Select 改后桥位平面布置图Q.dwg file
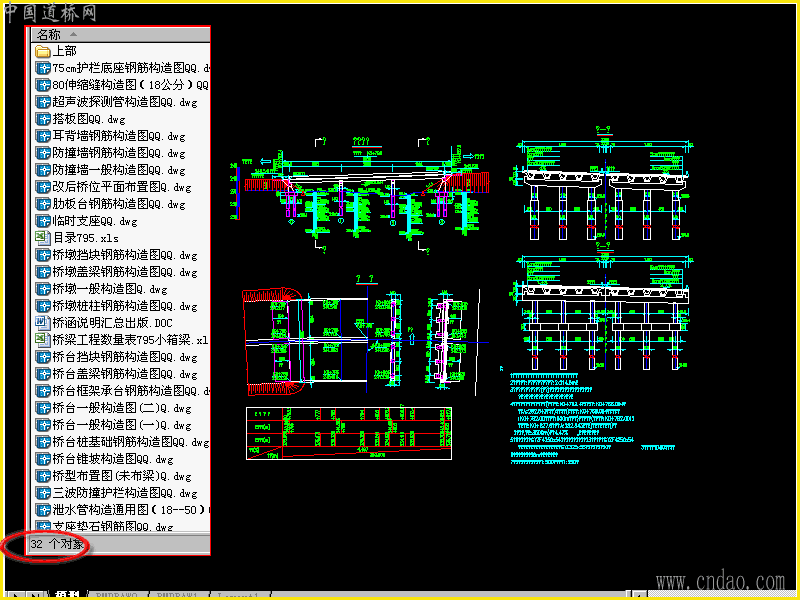The image size is (800, 600). [121, 187]
